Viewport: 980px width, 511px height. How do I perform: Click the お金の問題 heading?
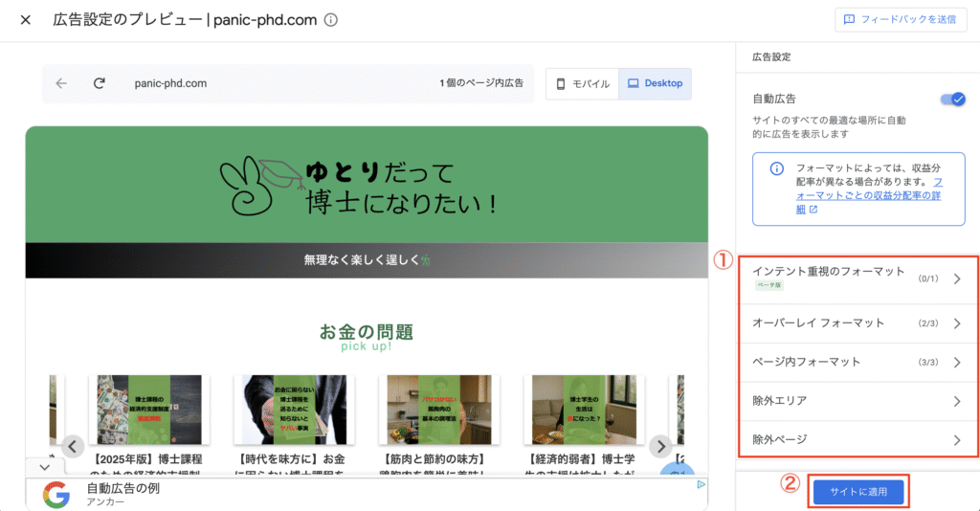coord(367,331)
